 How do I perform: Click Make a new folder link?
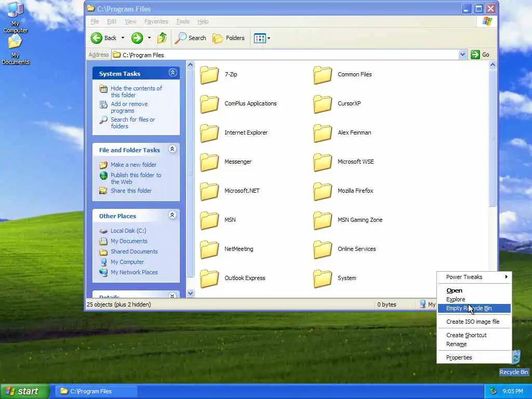point(134,165)
